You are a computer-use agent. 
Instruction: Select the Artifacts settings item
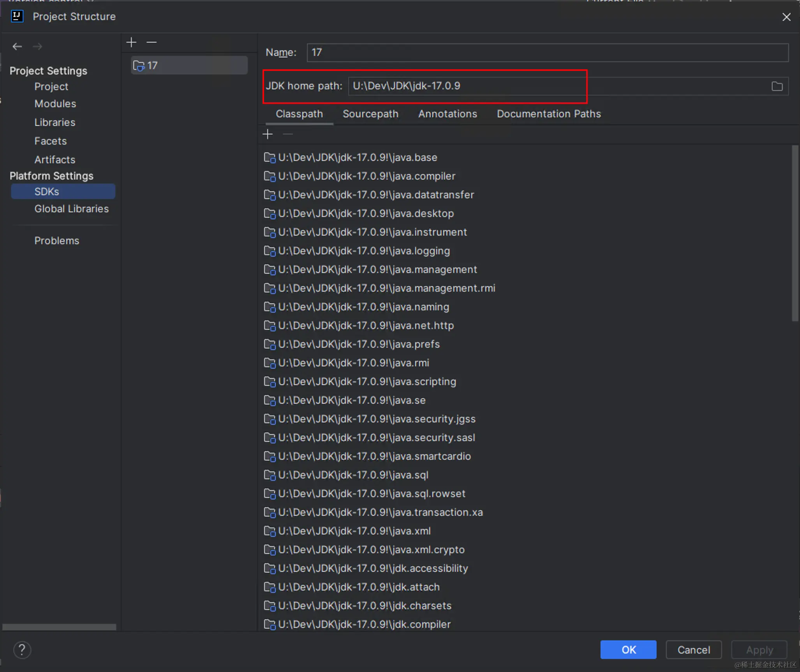(55, 160)
